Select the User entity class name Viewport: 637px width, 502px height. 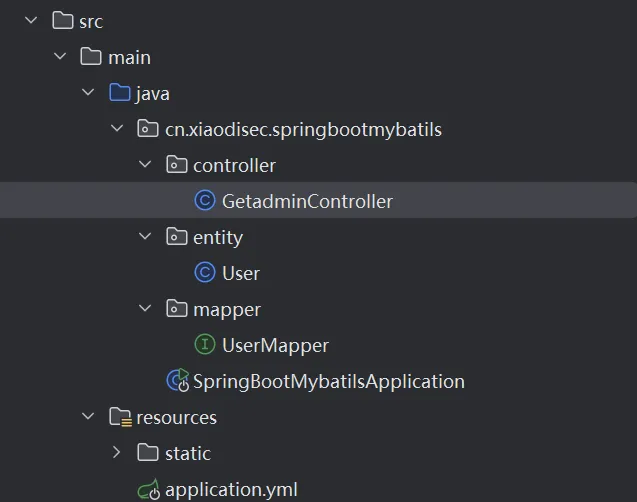(x=241, y=273)
